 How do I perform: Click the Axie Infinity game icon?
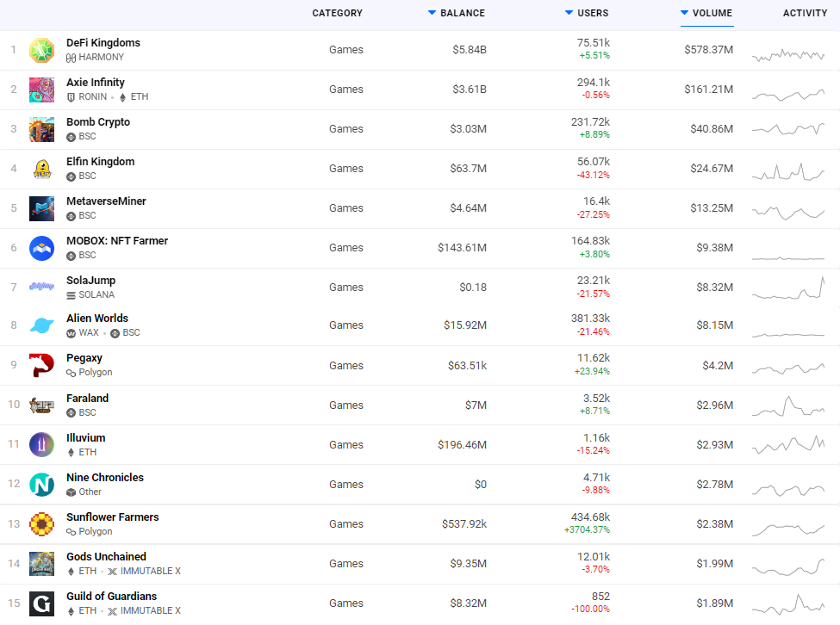pyautogui.click(x=42, y=90)
